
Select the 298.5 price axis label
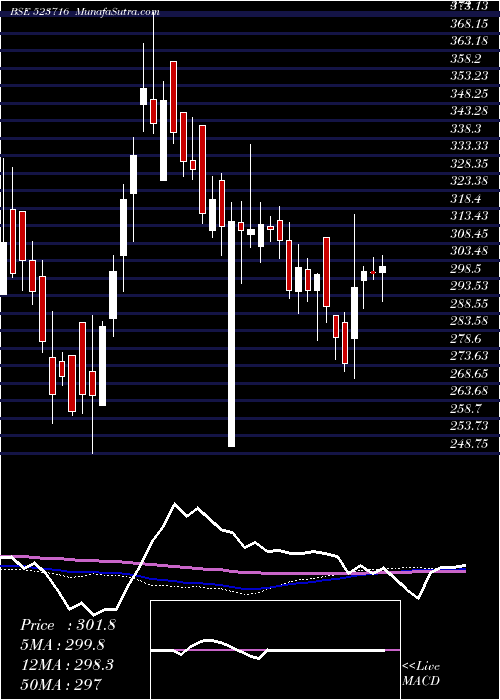[x=466, y=269]
